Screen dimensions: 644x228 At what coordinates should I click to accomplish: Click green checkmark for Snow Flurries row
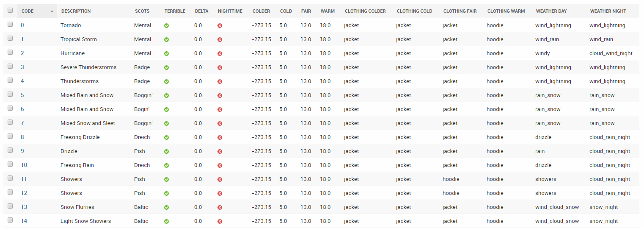tap(167, 207)
